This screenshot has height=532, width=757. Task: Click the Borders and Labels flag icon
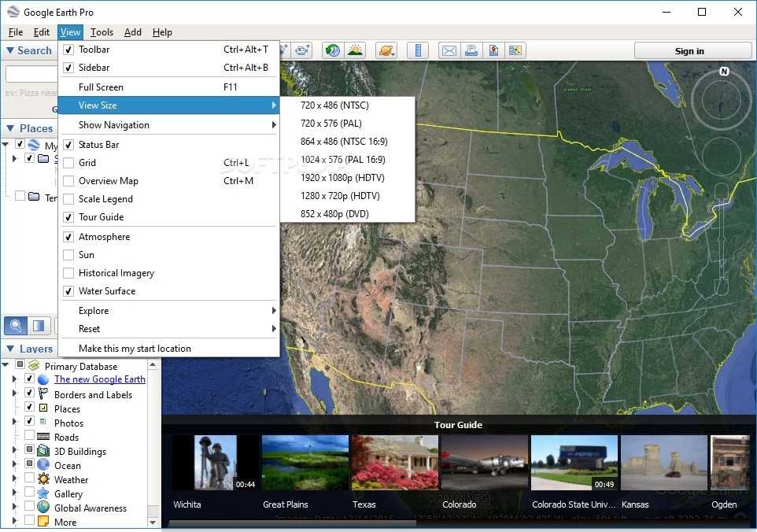(x=43, y=393)
